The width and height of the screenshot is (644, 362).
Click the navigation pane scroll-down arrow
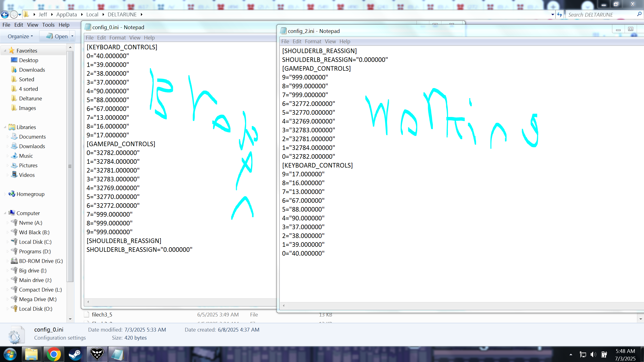coord(70,319)
